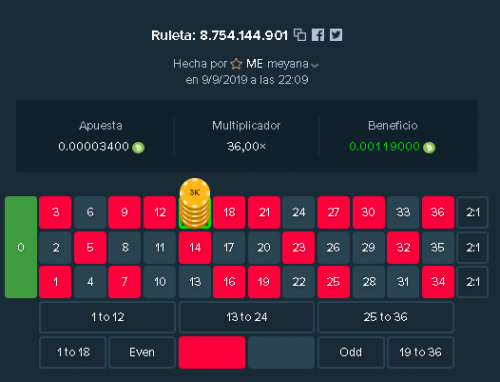Bet on number 7
Screen dimensions: 500x382
125,282
